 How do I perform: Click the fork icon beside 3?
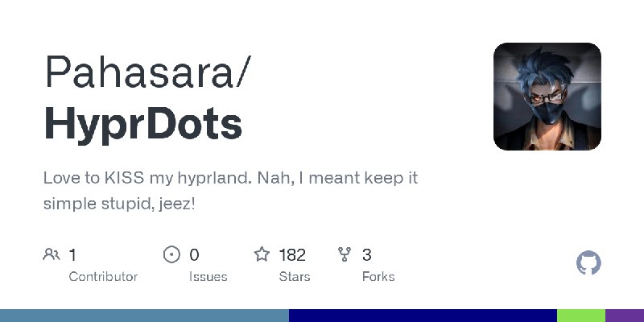[345, 254]
